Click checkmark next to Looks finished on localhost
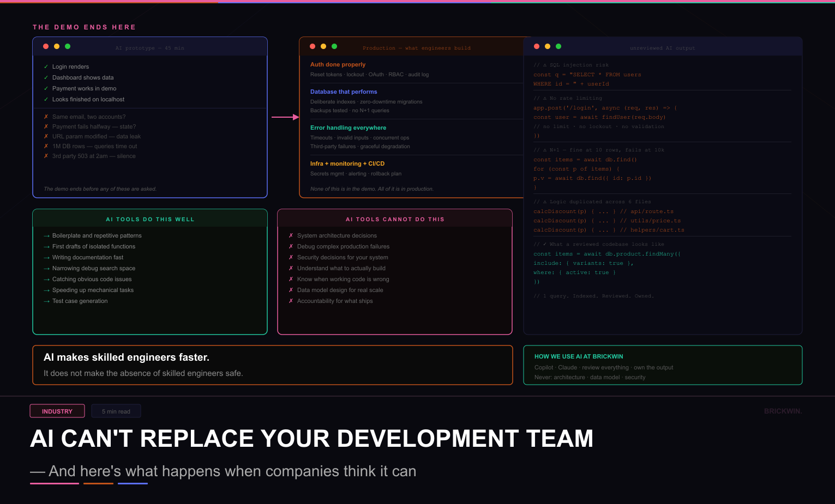This screenshot has height=504, width=835. (x=46, y=99)
